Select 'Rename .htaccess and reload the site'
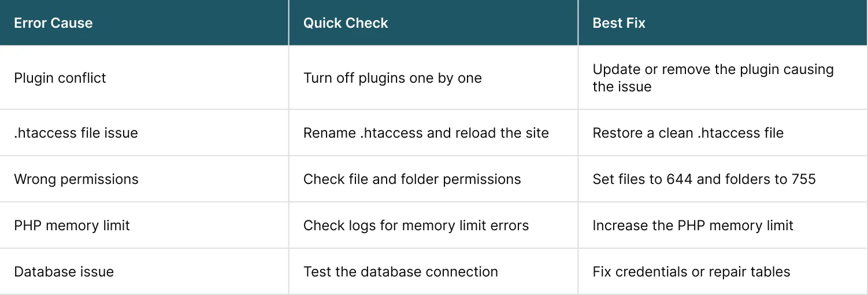 click(x=426, y=132)
